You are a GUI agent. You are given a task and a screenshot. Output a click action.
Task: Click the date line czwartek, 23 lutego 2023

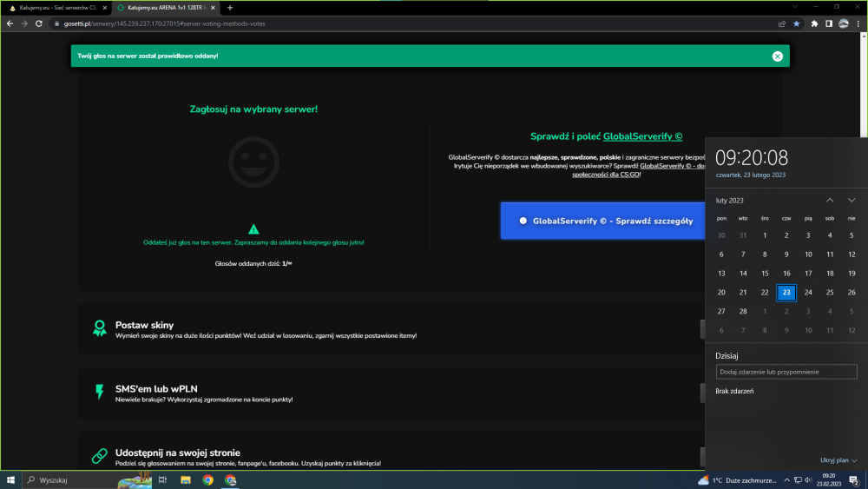pyautogui.click(x=750, y=175)
